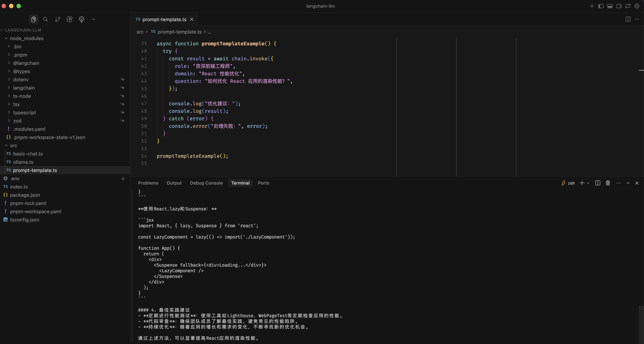
Task: Expand the dotenv folder
Action: [65, 80]
